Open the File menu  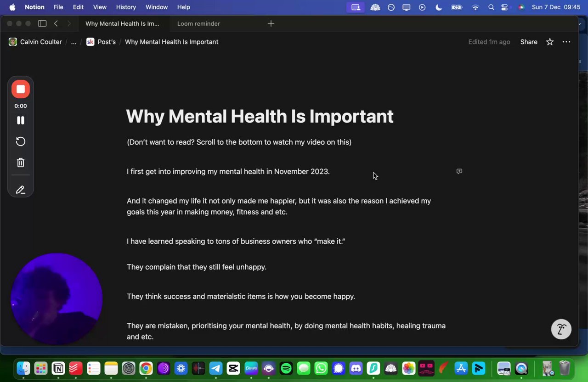pyautogui.click(x=58, y=7)
